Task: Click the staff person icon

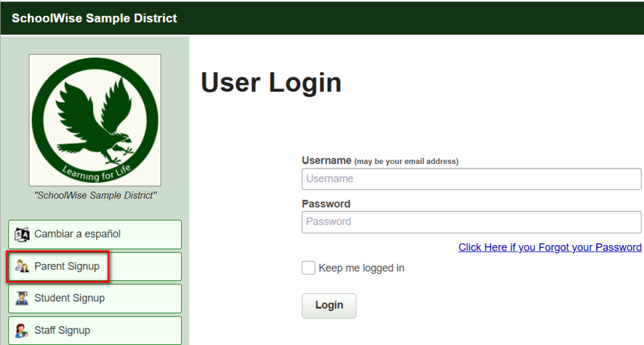Action: 22,331
